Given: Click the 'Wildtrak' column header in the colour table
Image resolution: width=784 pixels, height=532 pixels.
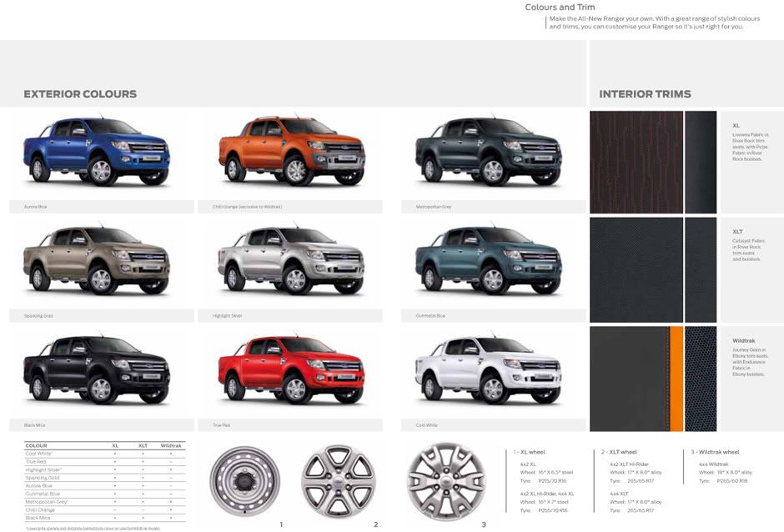Looking at the screenshot, I should (x=171, y=445).
